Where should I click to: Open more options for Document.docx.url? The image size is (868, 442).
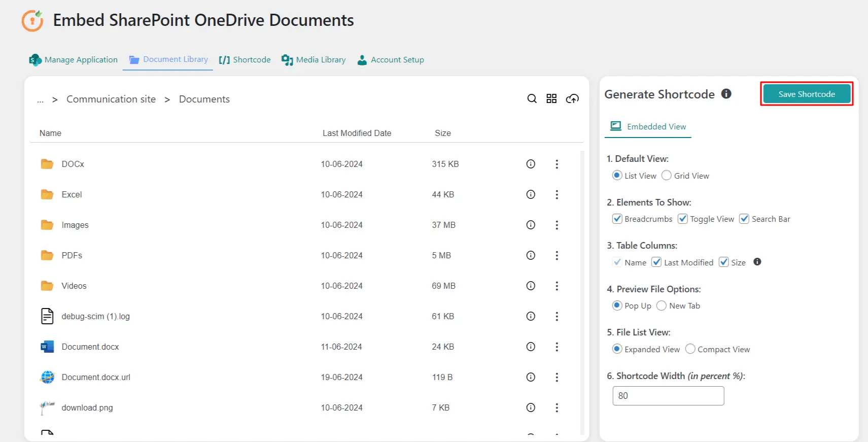coord(557,377)
